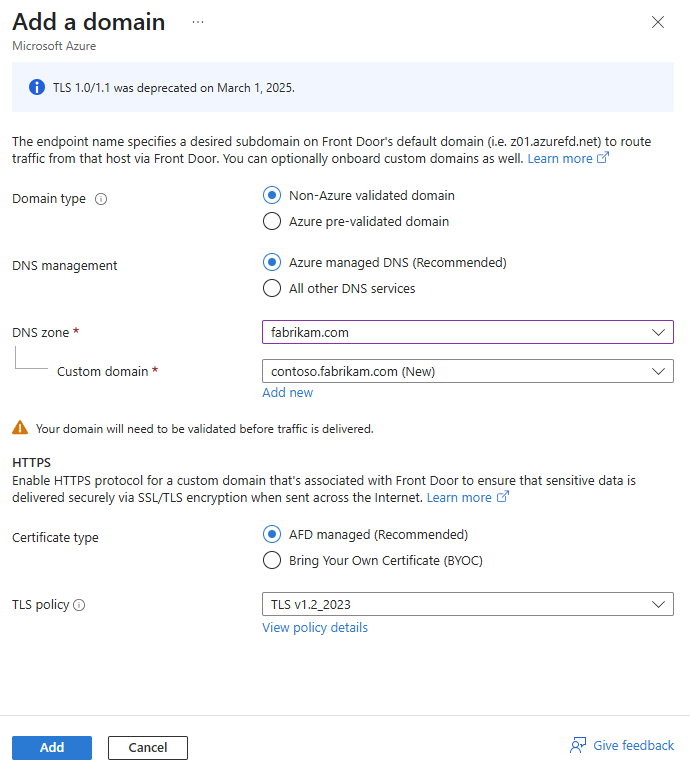The image size is (690, 776).
Task: Select Bring Your Own Certificate option
Action: tap(271, 561)
